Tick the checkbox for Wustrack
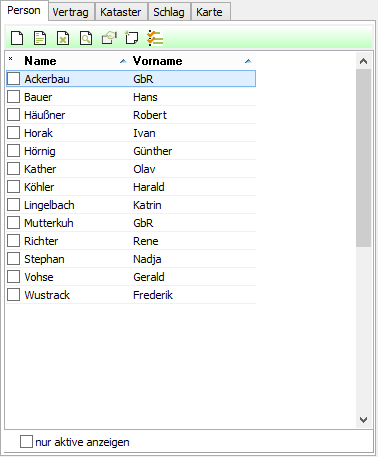Viewport: 378px width, 457px height. [x=14, y=295]
